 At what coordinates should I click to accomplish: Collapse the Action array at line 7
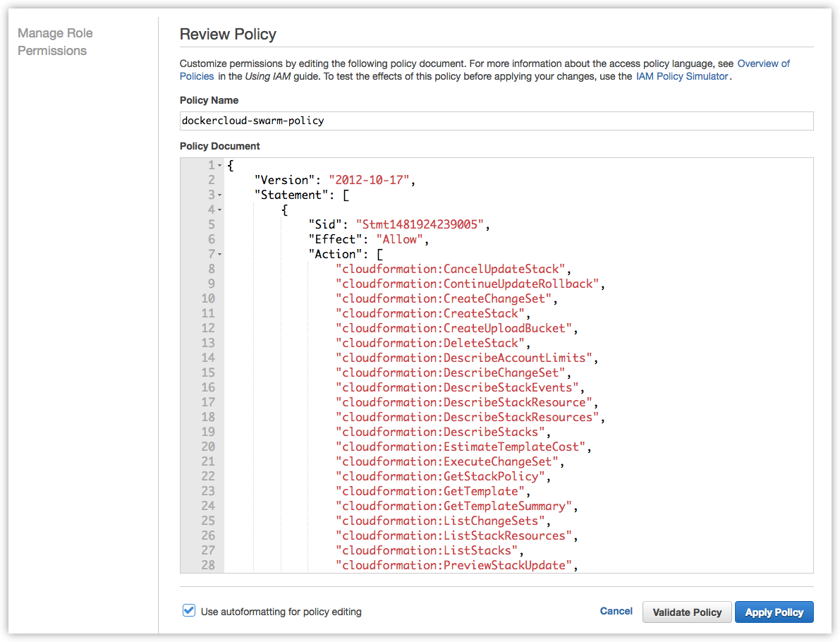tap(219, 255)
